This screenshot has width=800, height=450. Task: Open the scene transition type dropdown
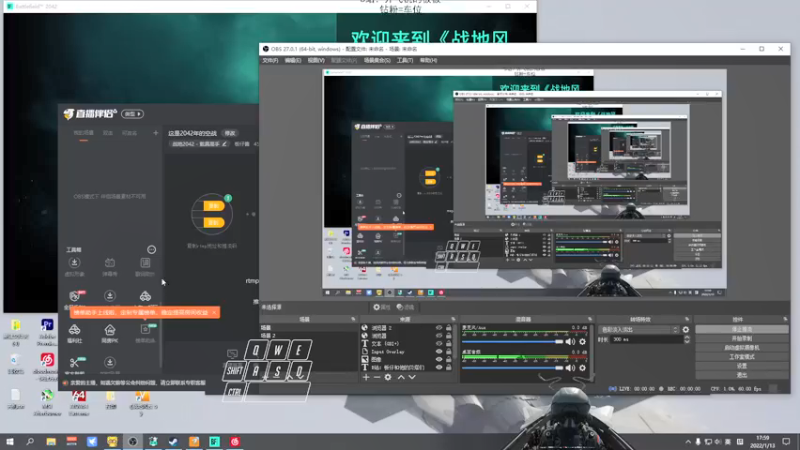click(x=639, y=330)
